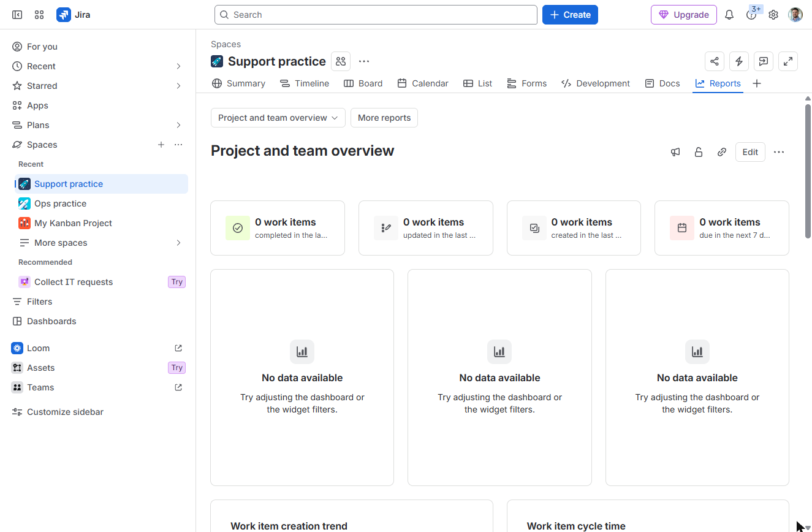Screen dimensions: 812x532
Task: Open the team members icon beside Support practice
Action: (x=341, y=61)
